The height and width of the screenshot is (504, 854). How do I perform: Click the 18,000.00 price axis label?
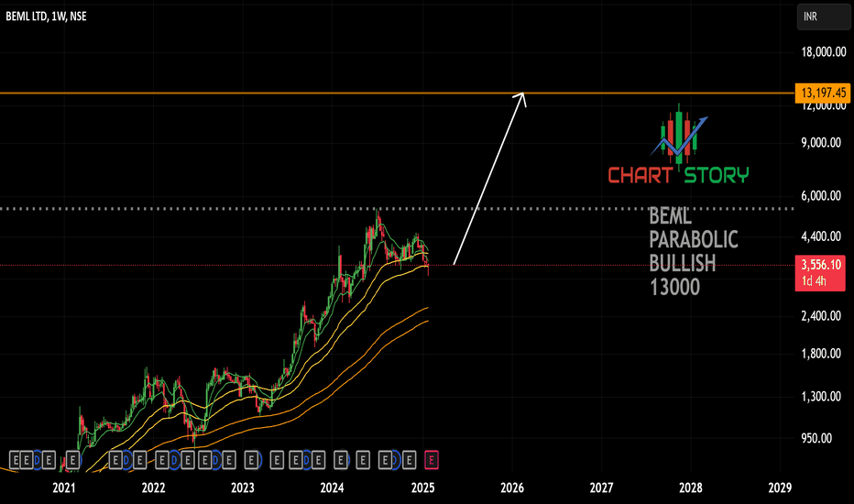pos(824,51)
